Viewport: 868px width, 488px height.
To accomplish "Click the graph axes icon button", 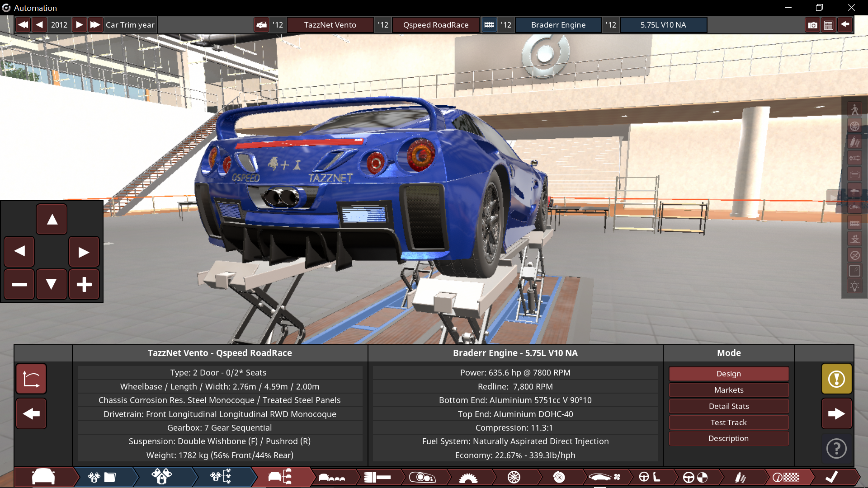I will pos(31,379).
